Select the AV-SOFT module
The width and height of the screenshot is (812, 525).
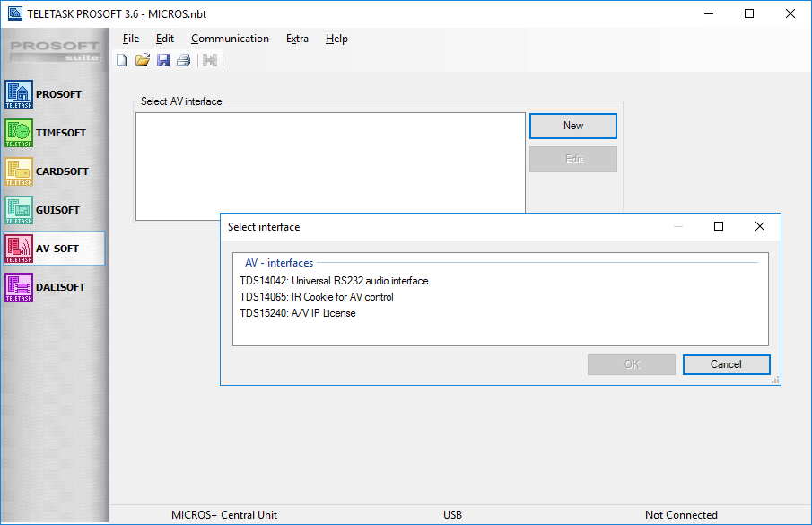point(54,249)
